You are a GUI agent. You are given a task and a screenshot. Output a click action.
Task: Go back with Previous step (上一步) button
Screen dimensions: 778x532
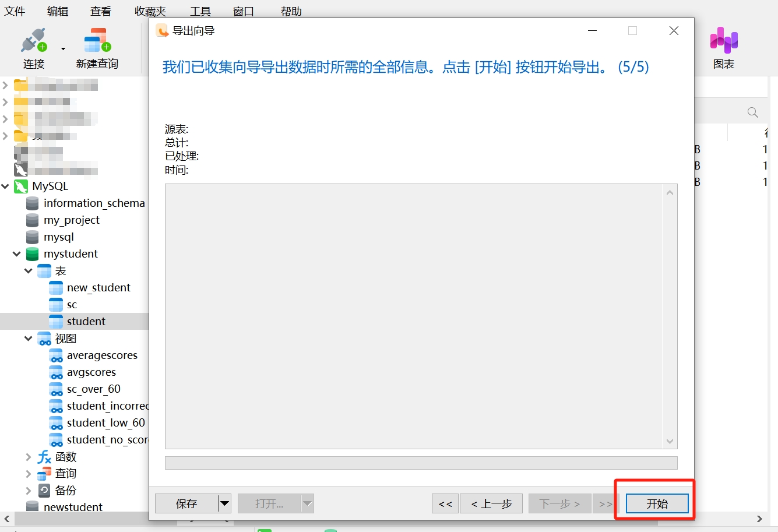click(491, 503)
